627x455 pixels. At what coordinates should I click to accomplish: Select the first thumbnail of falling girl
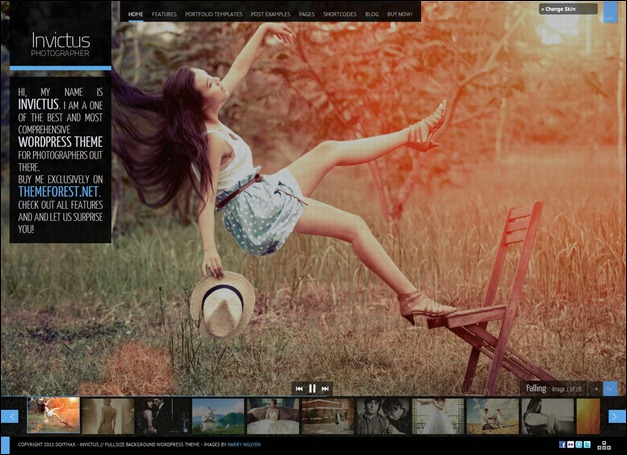click(x=53, y=415)
